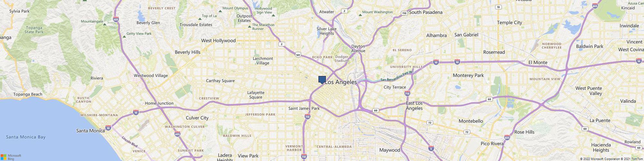Select the Mount Washington peak marker

click(x=360, y=14)
